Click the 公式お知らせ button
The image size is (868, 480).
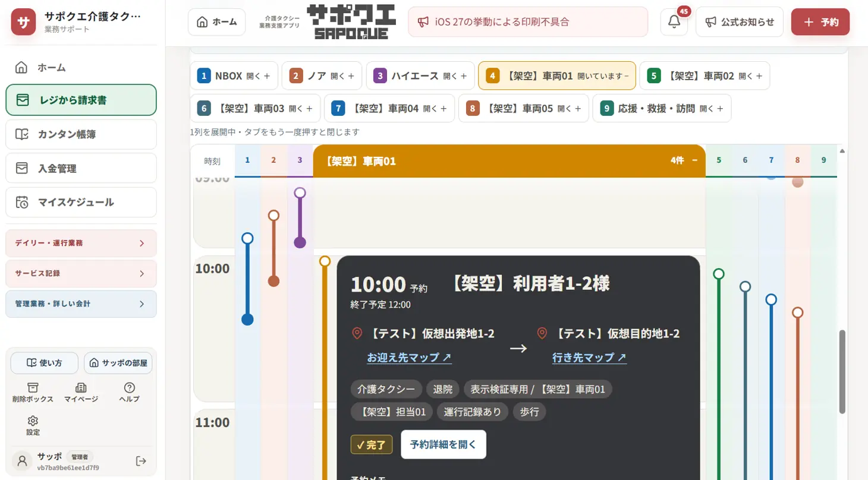740,22
